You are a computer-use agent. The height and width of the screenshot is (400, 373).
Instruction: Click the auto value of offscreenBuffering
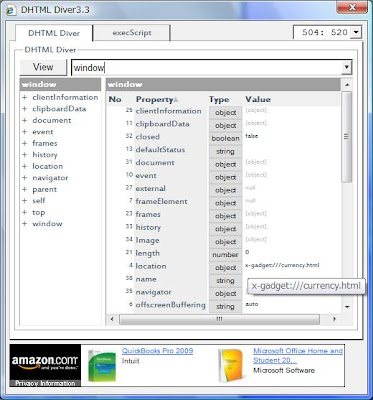[x=252, y=304]
